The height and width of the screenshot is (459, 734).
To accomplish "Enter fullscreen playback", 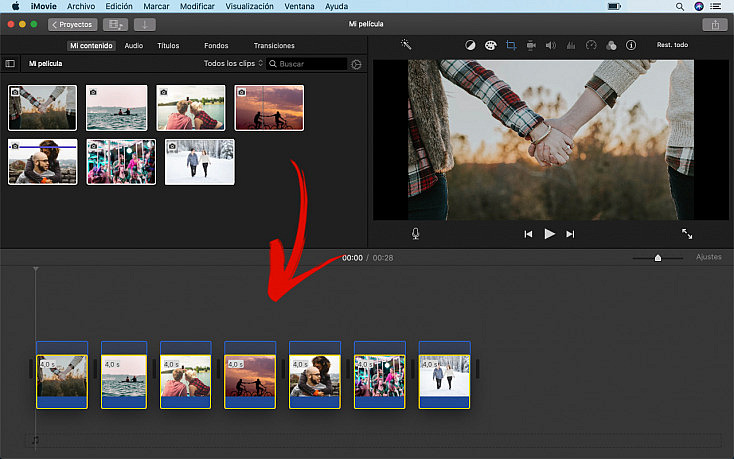I will pos(687,233).
